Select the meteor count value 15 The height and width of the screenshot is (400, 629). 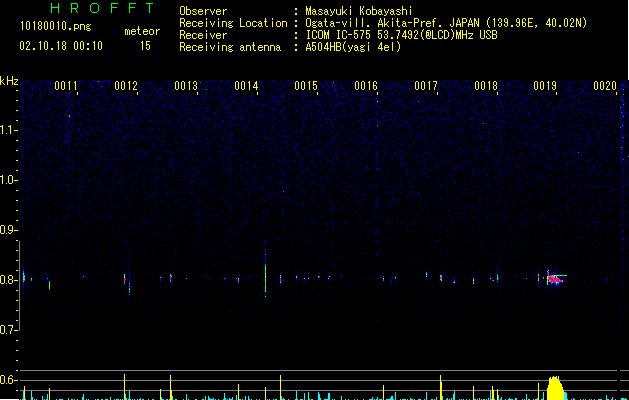click(145, 46)
